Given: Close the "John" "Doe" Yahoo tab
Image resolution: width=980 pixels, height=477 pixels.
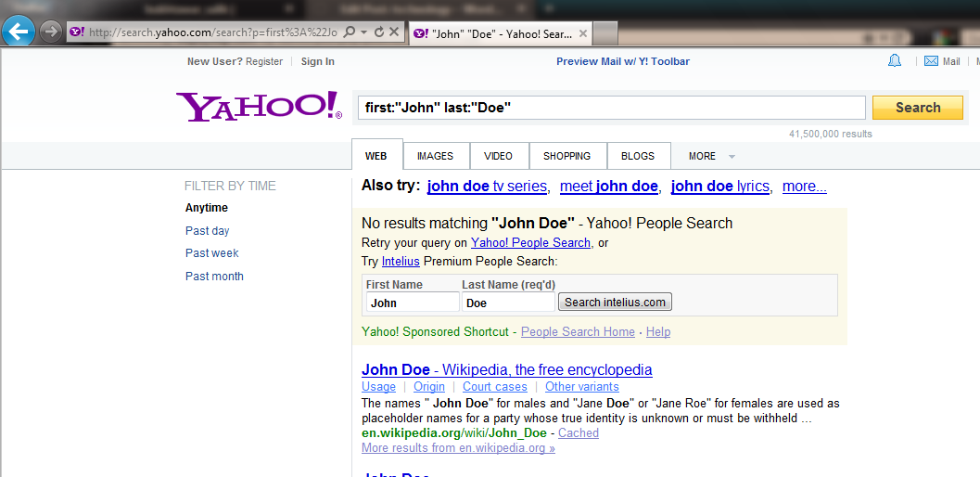Looking at the screenshot, I should [x=582, y=33].
